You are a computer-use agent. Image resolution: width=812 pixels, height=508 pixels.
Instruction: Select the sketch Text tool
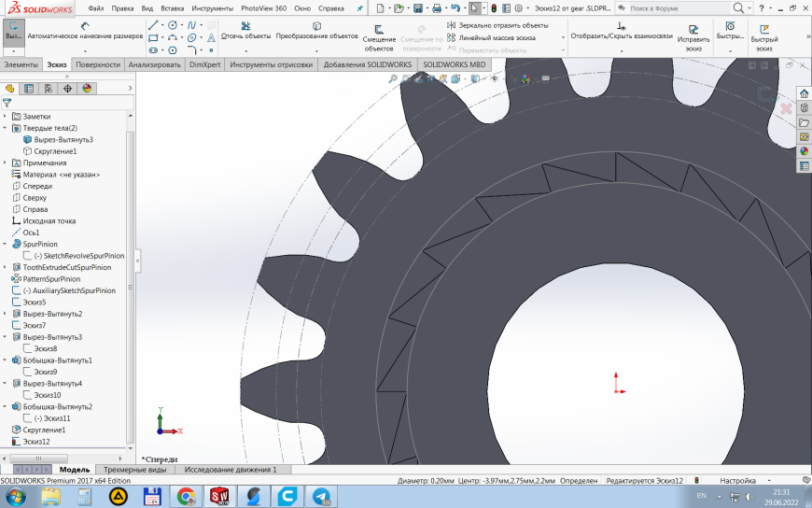coord(211,38)
